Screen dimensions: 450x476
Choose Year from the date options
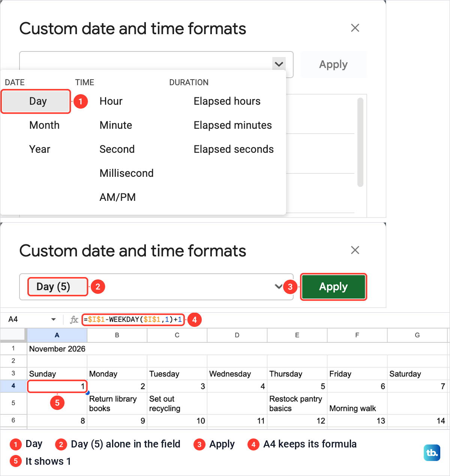(40, 149)
